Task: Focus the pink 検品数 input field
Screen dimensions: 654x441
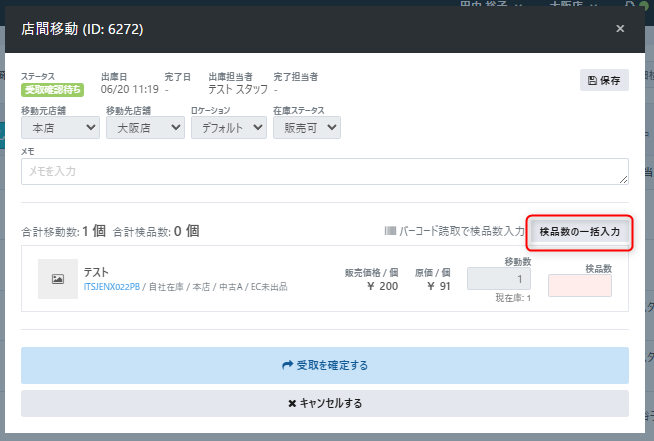Action: [x=580, y=285]
